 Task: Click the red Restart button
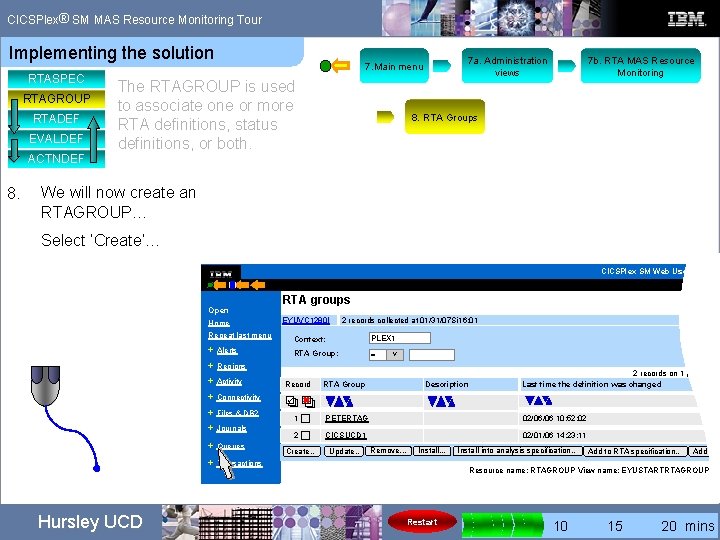422,522
